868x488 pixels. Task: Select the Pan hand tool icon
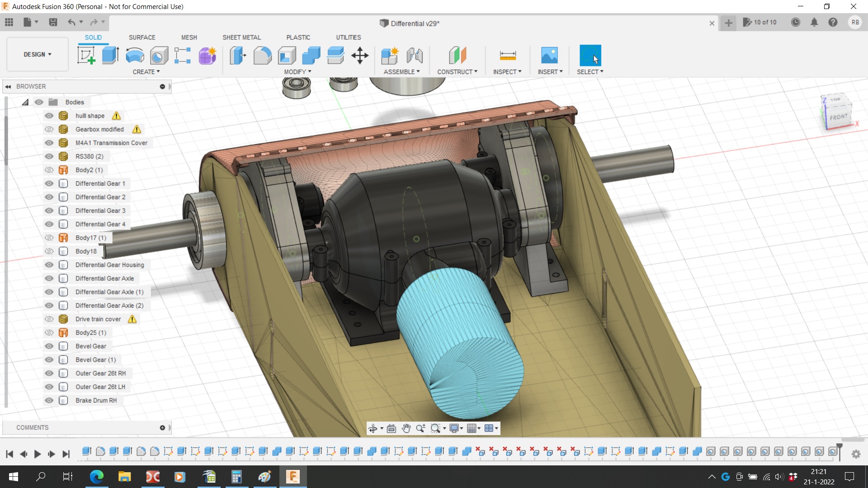406,428
